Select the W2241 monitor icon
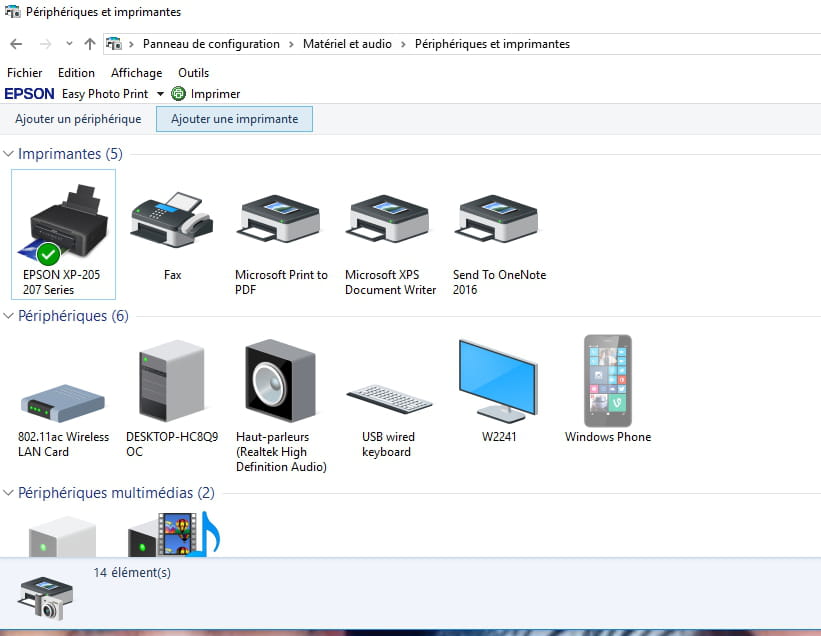The image size is (821, 636). [x=498, y=381]
